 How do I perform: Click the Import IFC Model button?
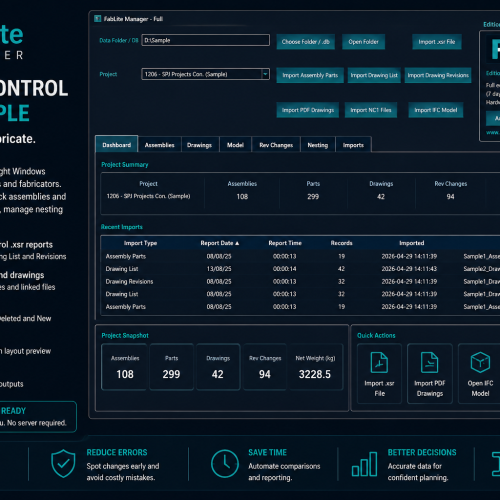(x=436, y=110)
